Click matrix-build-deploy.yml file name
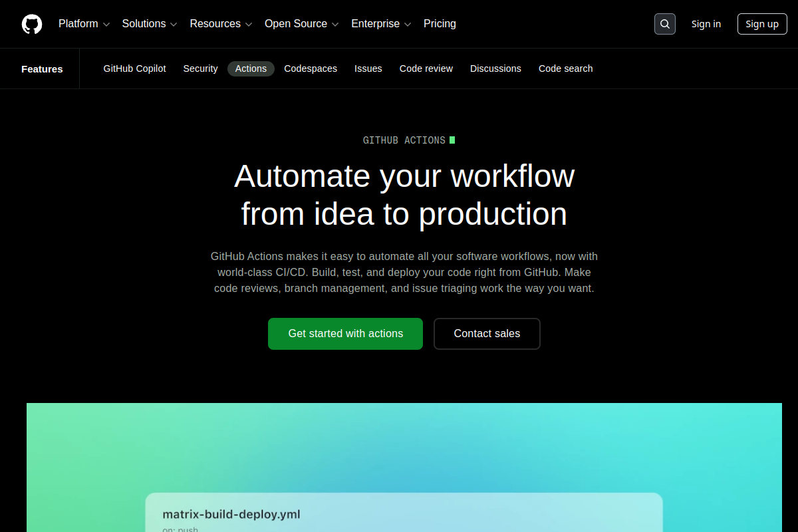This screenshot has width=798, height=532. pyautogui.click(x=231, y=514)
